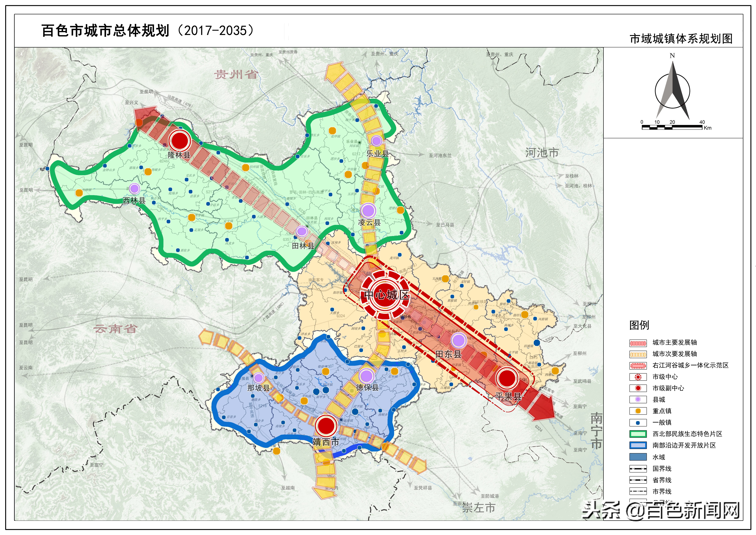This screenshot has height=535, width=756.
Task: Select the 广昆高速（G80） road label
Action: 273,312
